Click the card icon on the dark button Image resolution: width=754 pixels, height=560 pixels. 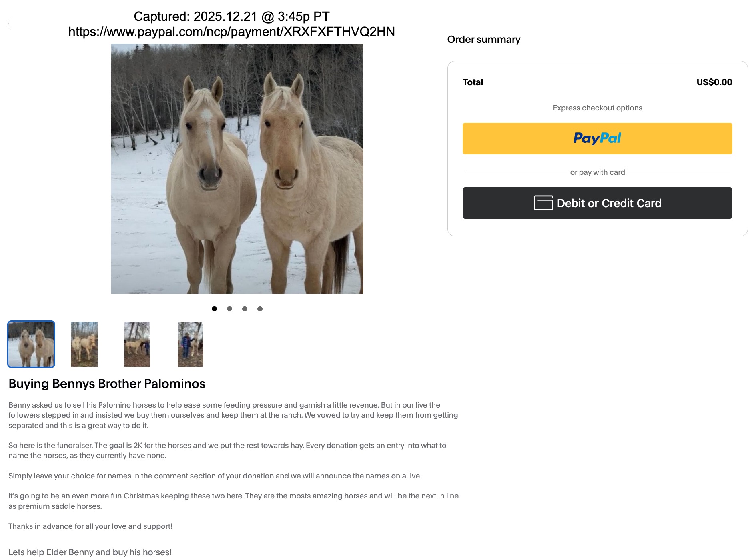coord(543,203)
